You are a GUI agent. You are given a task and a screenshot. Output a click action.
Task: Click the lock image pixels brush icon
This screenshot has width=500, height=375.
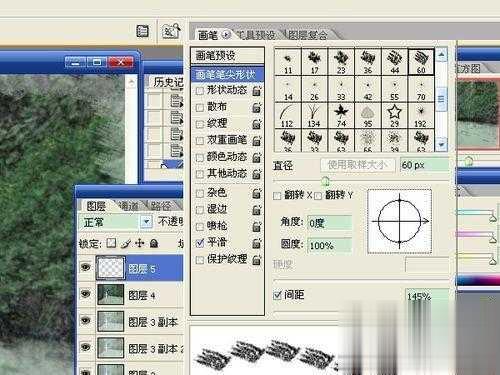click(126, 244)
